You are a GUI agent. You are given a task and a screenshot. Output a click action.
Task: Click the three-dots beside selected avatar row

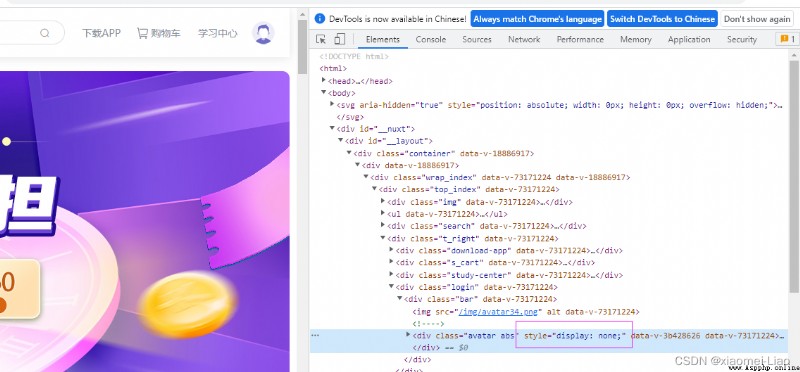pyautogui.click(x=315, y=335)
